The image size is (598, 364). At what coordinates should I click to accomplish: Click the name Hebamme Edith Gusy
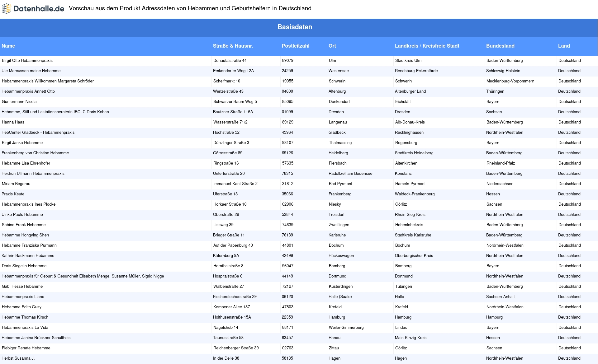click(21, 307)
